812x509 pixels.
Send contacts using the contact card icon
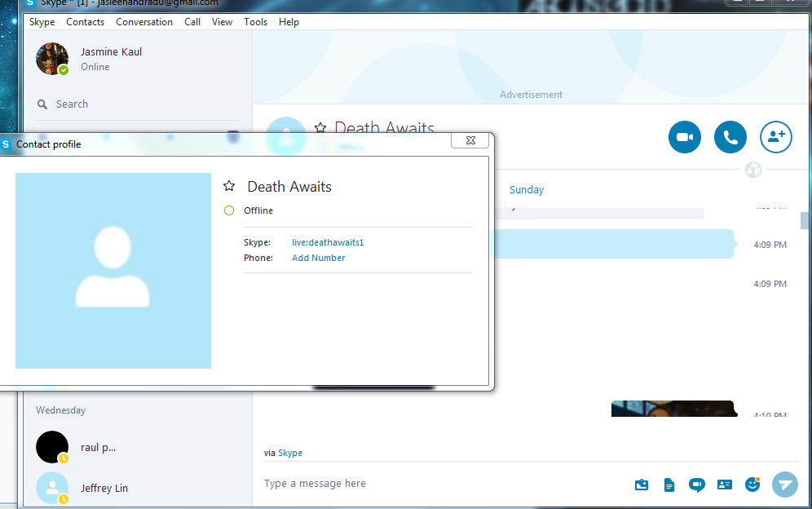pyautogui.click(x=725, y=485)
